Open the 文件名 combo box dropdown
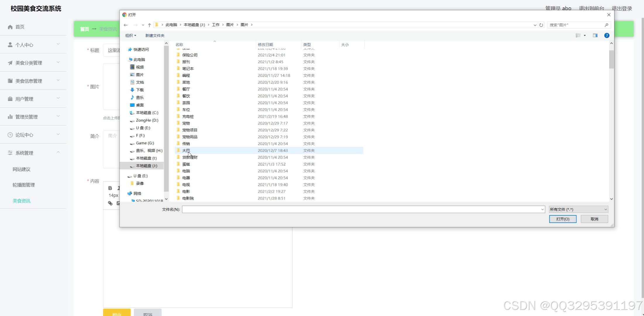The image size is (644, 316). pos(542,209)
